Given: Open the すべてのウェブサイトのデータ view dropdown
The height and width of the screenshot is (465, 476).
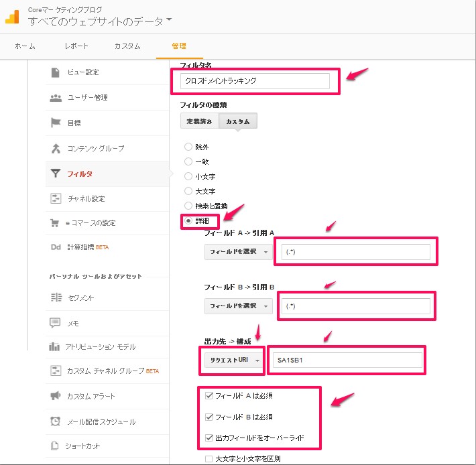Looking at the screenshot, I should (x=100, y=21).
